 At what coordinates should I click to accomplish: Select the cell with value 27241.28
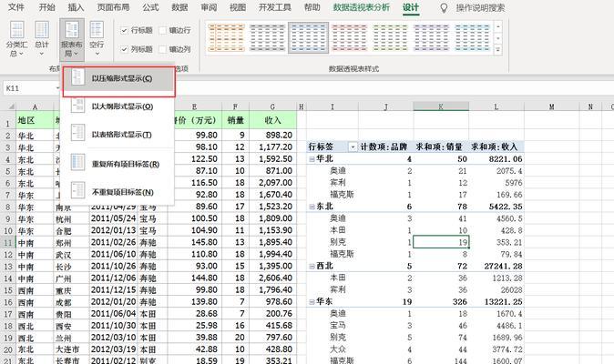496,267
